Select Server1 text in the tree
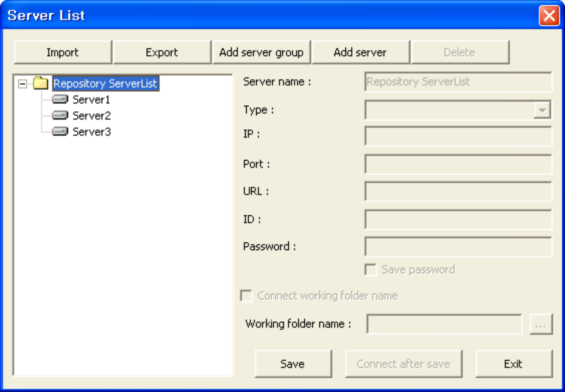Image resolution: width=565 pixels, height=392 pixels. [91, 99]
